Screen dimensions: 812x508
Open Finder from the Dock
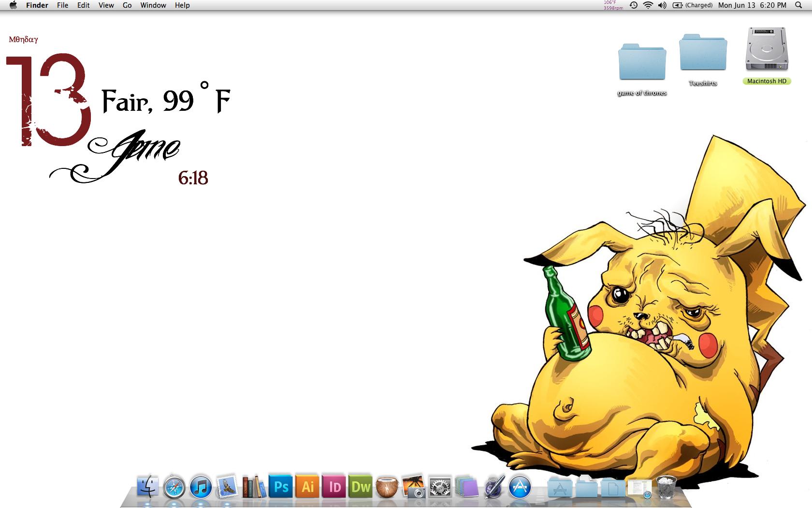tap(147, 486)
